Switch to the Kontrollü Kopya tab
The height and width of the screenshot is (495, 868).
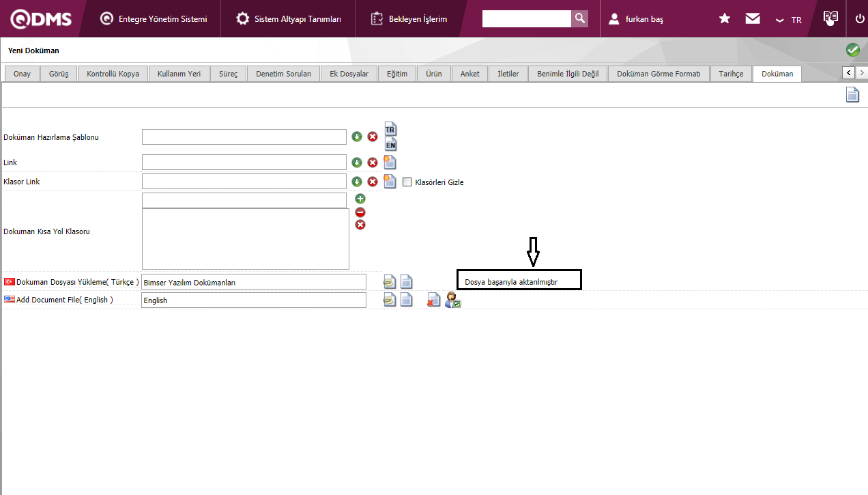pos(113,74)
